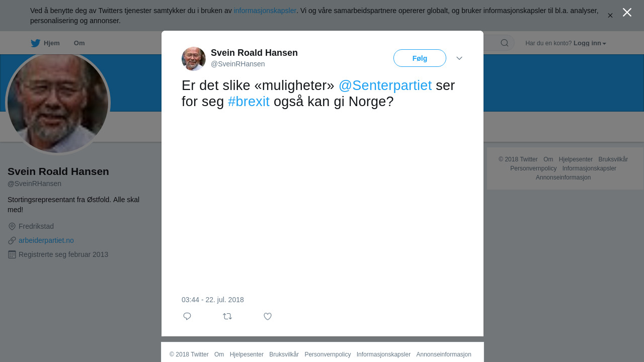Screen dimensions: 644x362
Task: Follow the user with Følg button
Action: click(x=420, y=58)
